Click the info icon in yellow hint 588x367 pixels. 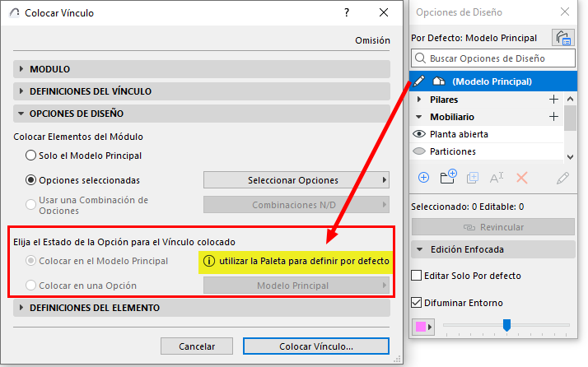click(x=209, y=261)
